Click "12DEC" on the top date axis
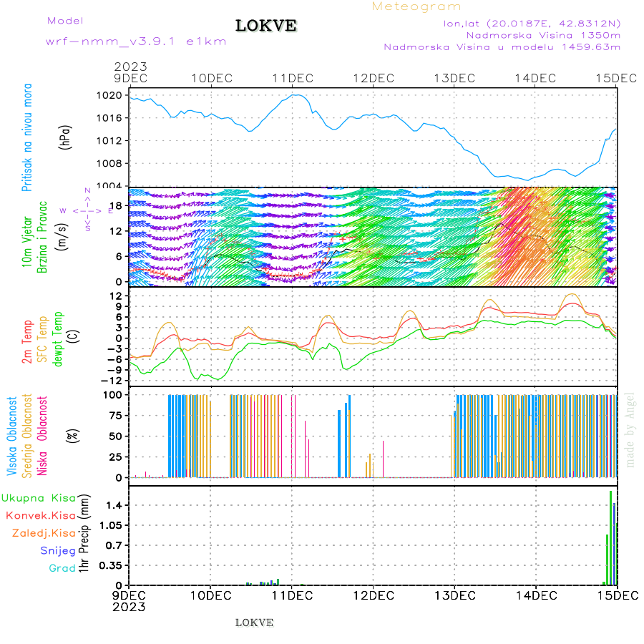The height and width of the screenshot is (644, 644). pos(374,79)
